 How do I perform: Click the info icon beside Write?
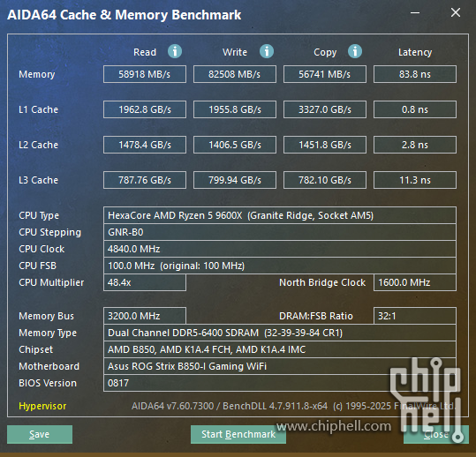267,51
